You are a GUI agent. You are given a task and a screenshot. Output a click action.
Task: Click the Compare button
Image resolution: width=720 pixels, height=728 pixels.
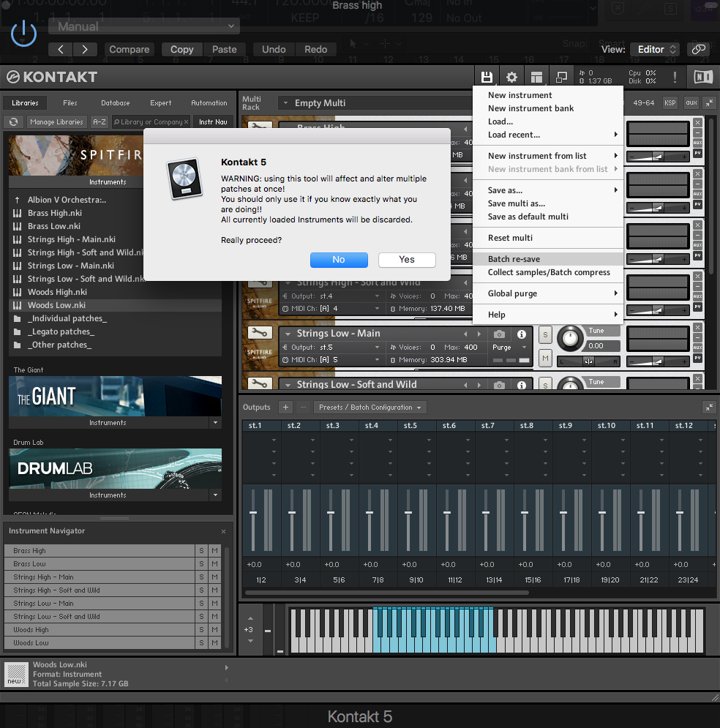[129, 49]
